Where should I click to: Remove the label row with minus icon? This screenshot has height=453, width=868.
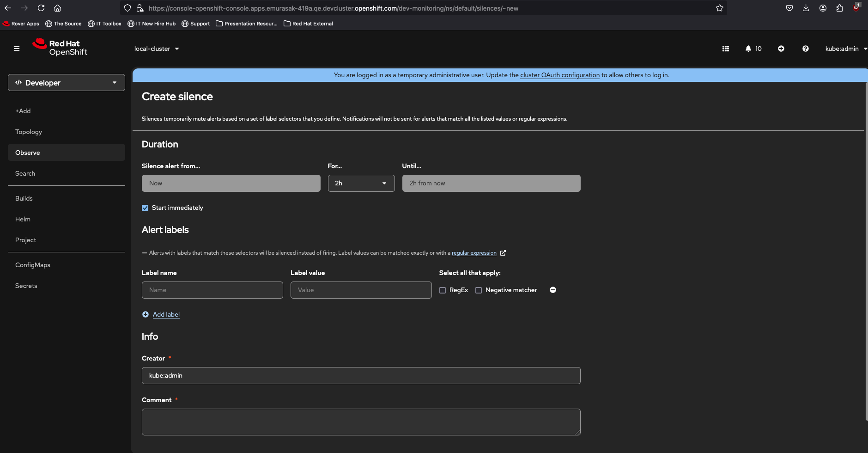pyautogui.click(x=552, y=290)
